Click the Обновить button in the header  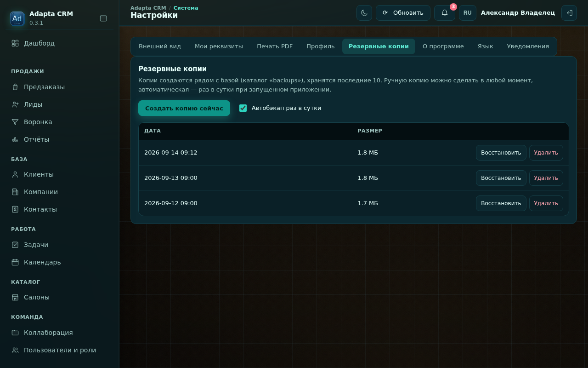click(x=403, y=13)
